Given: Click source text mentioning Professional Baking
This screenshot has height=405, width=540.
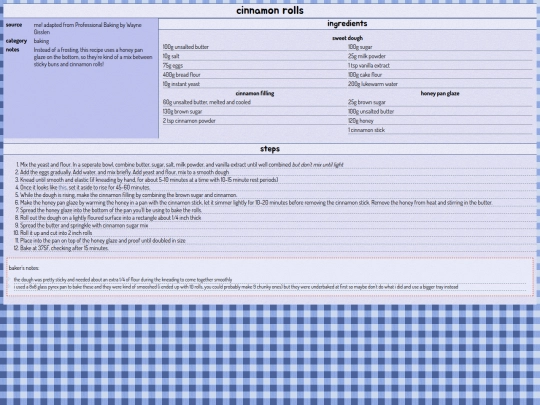Looking at the screenshot, I should click(88, 28).
